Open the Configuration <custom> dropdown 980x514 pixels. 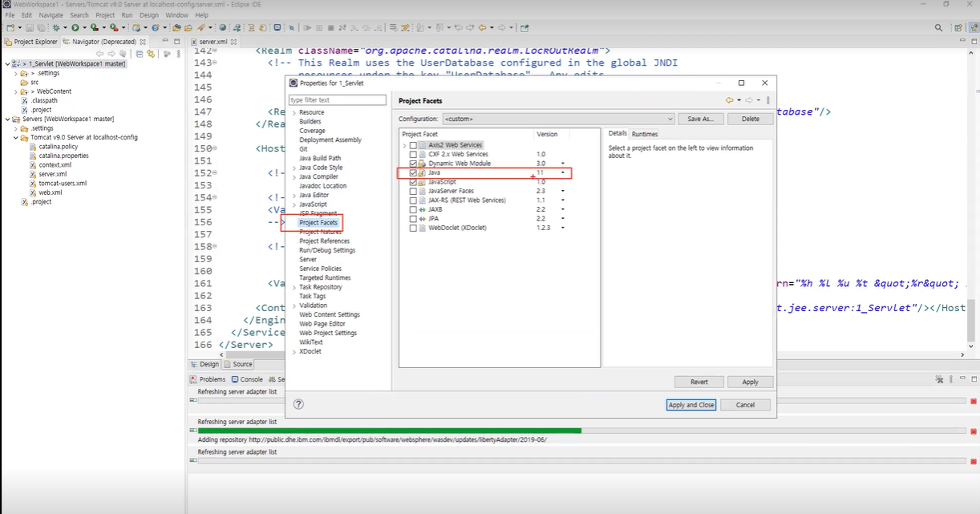click(x=557, y=119)
